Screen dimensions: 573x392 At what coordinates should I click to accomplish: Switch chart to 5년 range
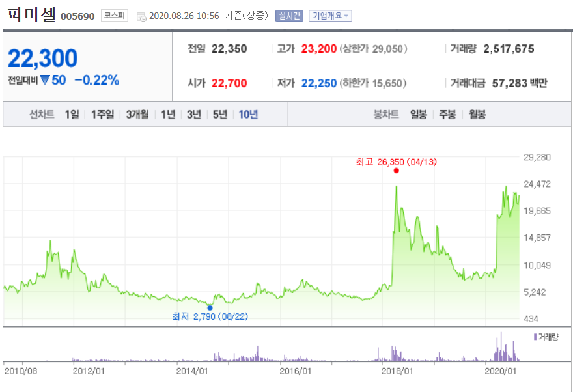(x=220, y=115)
